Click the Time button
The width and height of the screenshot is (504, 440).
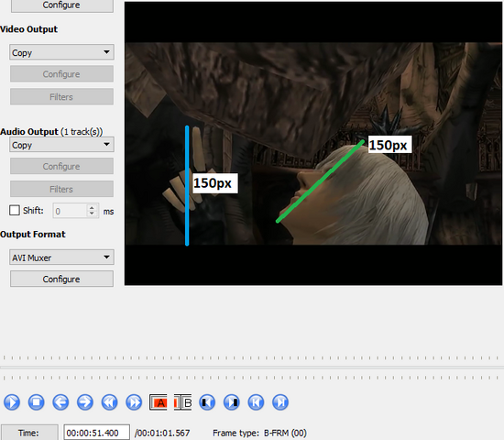click(x=29, y=433)
